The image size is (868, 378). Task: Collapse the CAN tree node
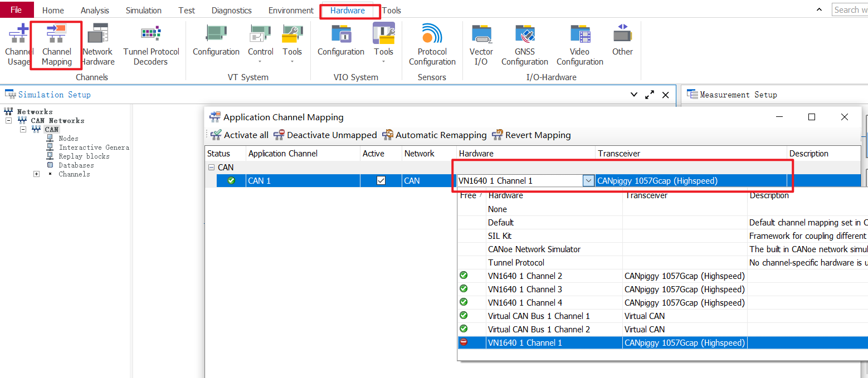click(x=23, y=129)
